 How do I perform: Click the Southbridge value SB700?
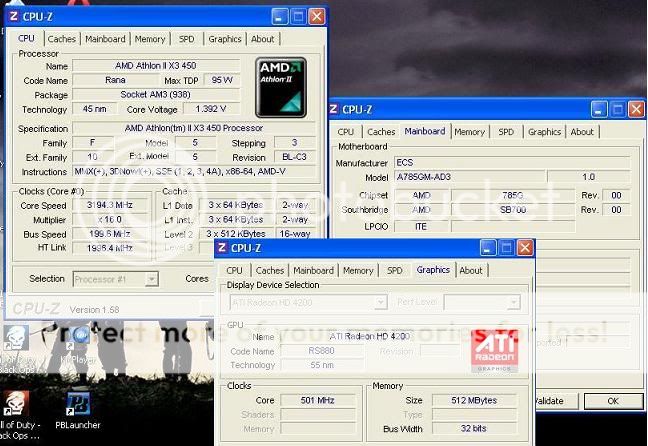(512, 210)
